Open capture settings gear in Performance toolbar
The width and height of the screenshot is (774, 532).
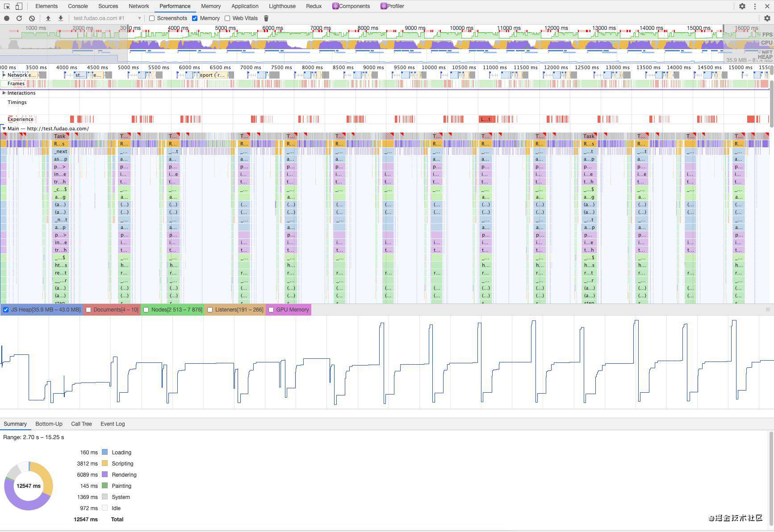point(767,18)
